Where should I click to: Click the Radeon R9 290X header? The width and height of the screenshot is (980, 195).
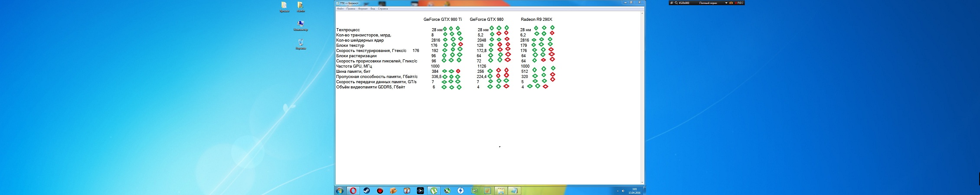[536, 19]
